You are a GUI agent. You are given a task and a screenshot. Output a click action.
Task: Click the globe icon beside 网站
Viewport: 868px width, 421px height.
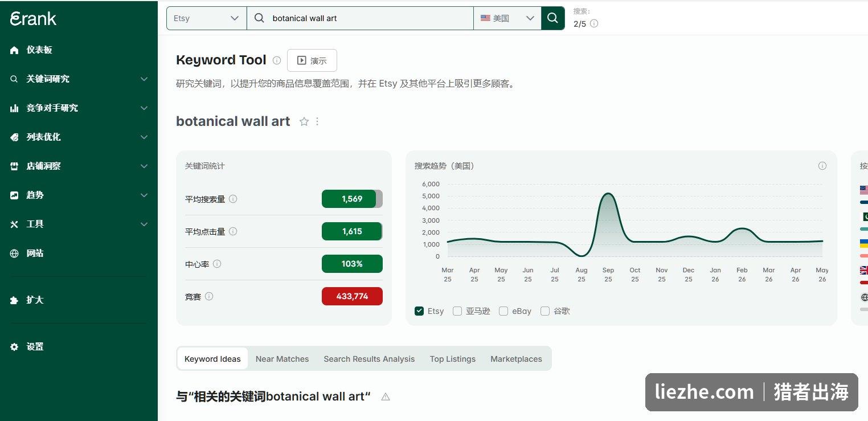point(14,254)
